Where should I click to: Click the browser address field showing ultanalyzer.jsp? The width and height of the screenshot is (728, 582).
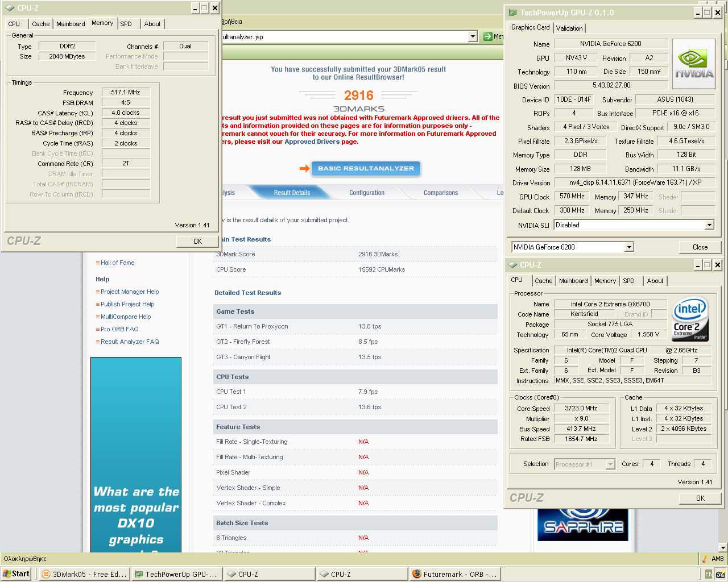[x=345, y=36]
